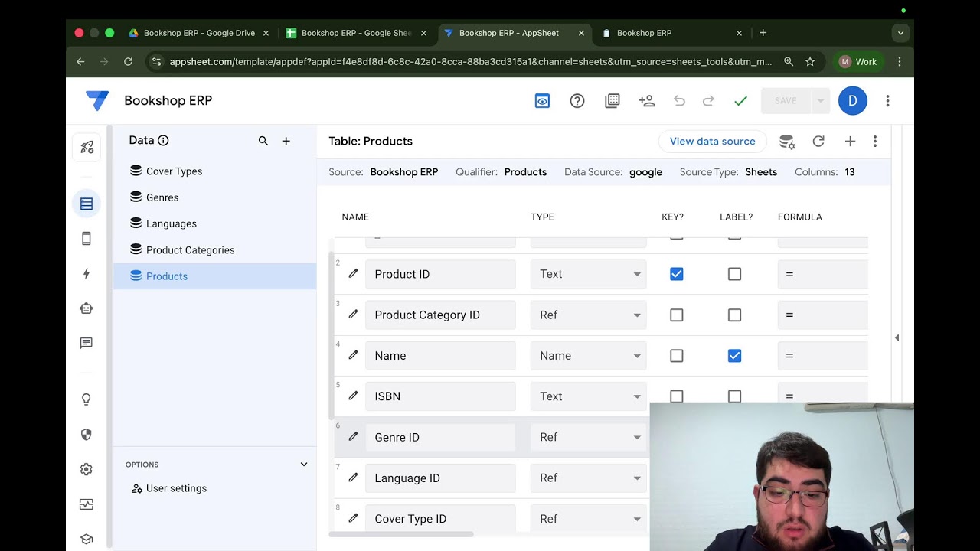Open the AppSheet account avatar D
Image resolution: width=980 pixels, height=551 pixels.
click(x=853, y=101)
